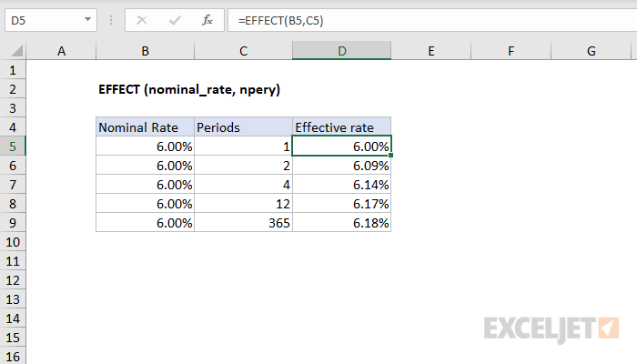Click the Select All corner triangle
637x364 pixels.
[16, 51]
